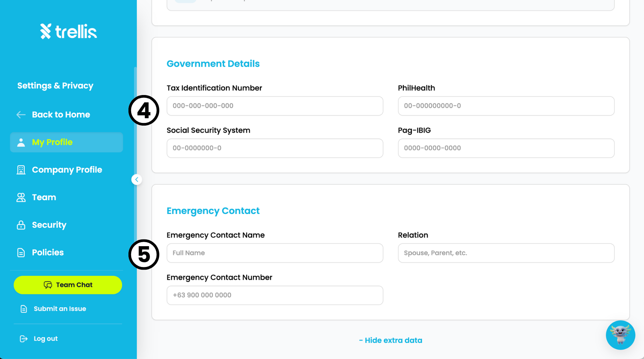This screenshot has height=359, width=644.
Task: Click the Pag-IBIG number input
Action: tap(506, 148)
